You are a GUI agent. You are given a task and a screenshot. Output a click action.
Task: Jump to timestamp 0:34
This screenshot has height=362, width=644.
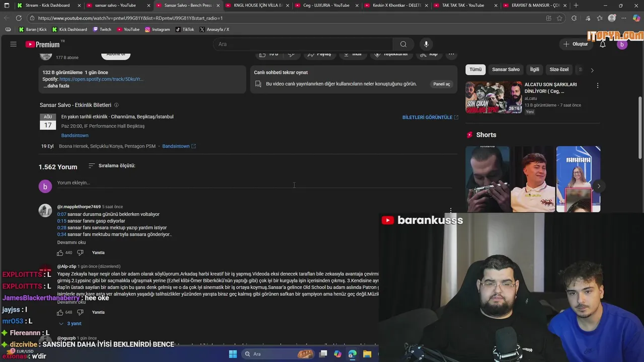click(x=61, y=234)
